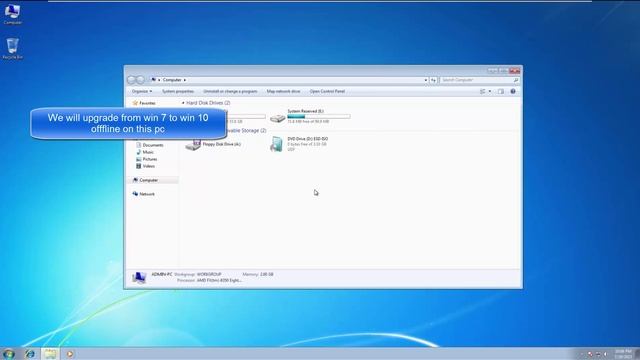The width and height of the screenshot is (640, 360).
Task: Click the Back navigation arrow
Action: tap(131, 80)
